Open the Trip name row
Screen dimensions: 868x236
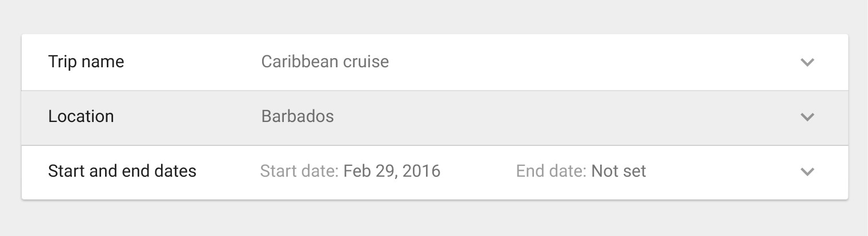tap(435, 62)
